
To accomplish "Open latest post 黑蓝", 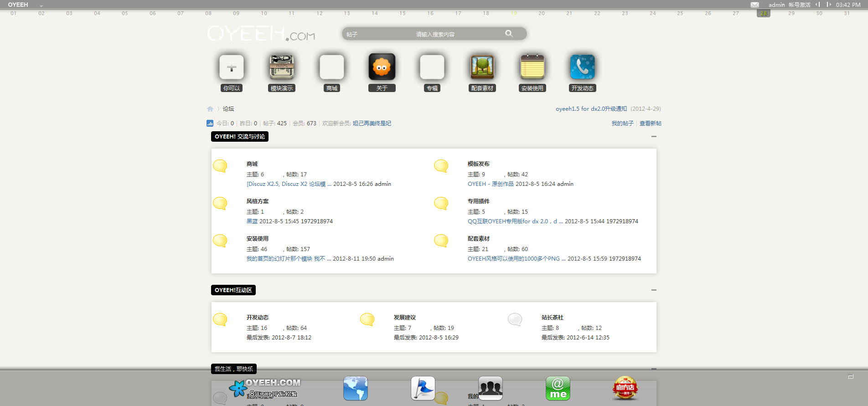I will click(252, 221).
